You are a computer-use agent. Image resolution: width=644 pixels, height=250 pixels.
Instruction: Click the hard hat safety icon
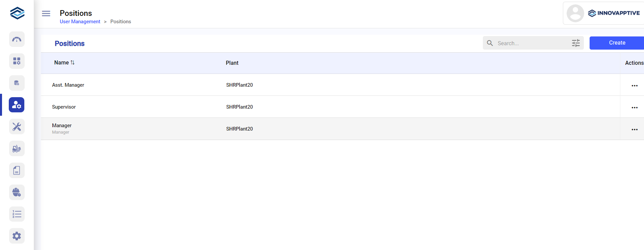(17, 192)
